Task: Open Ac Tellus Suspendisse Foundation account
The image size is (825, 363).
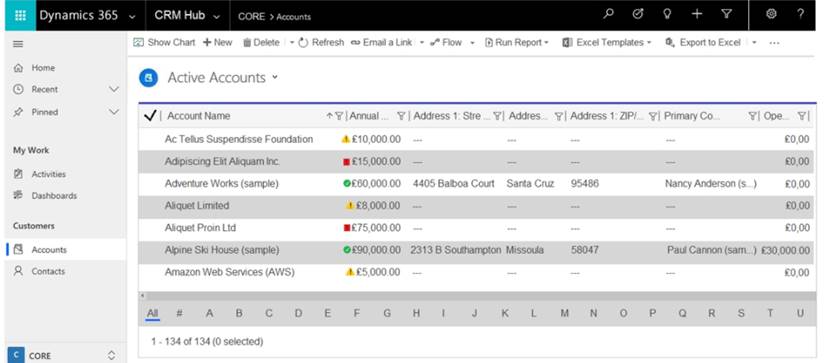Action: click(239, 139)
